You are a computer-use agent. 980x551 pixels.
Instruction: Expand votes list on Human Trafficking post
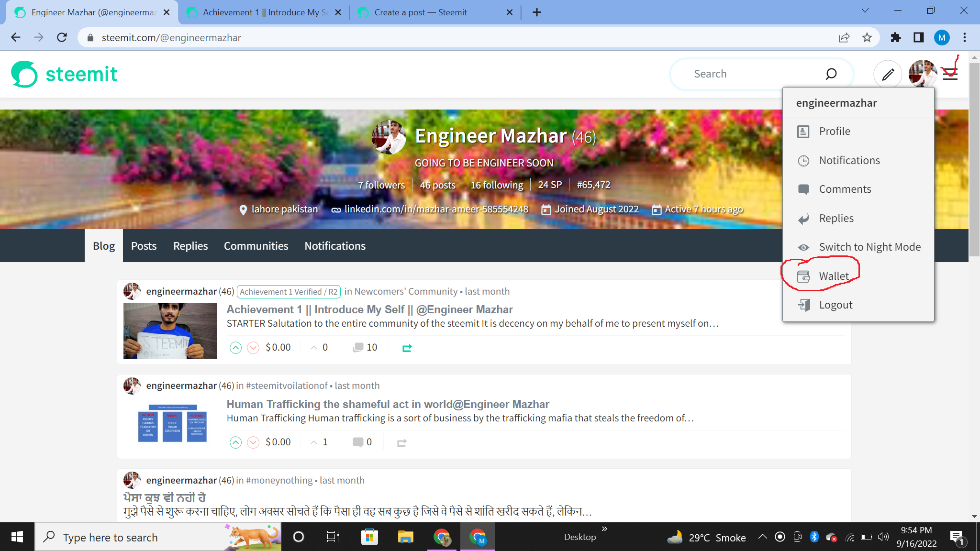(x=319, y=442)
